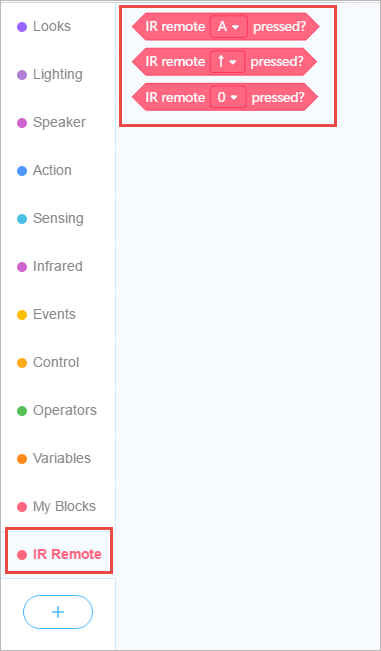The image size is (381, 651).
Task: Click the green Operators category dot
Action: [x=22, y=411]
